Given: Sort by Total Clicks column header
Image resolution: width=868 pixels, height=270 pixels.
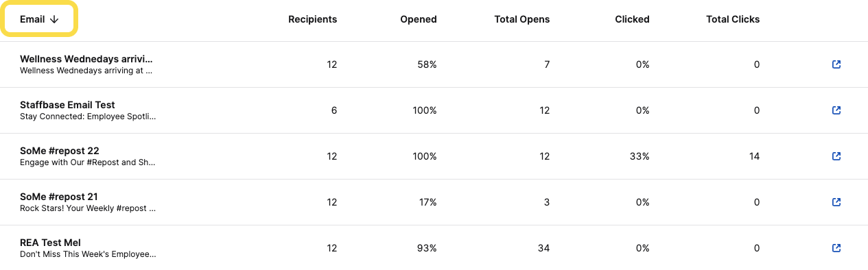Looking at the screenshot, I should point(733,19).
